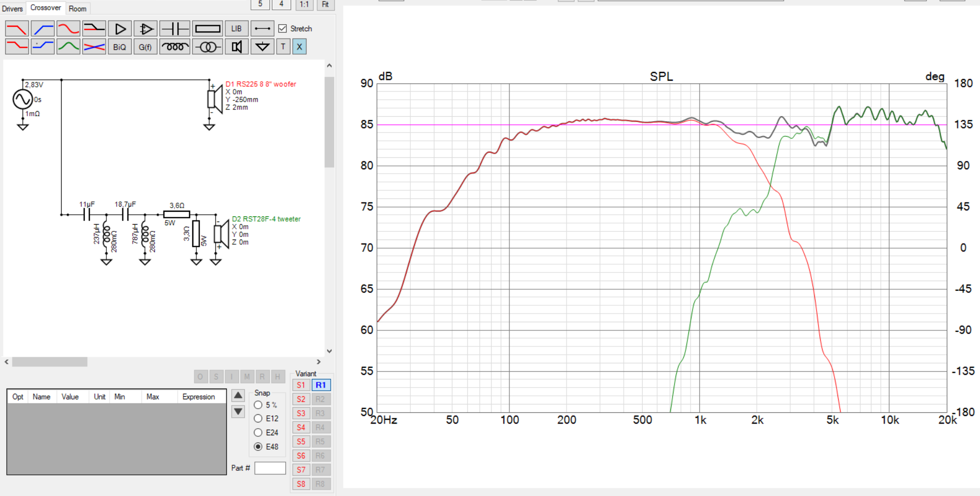Save variant to slot S5

301,442
